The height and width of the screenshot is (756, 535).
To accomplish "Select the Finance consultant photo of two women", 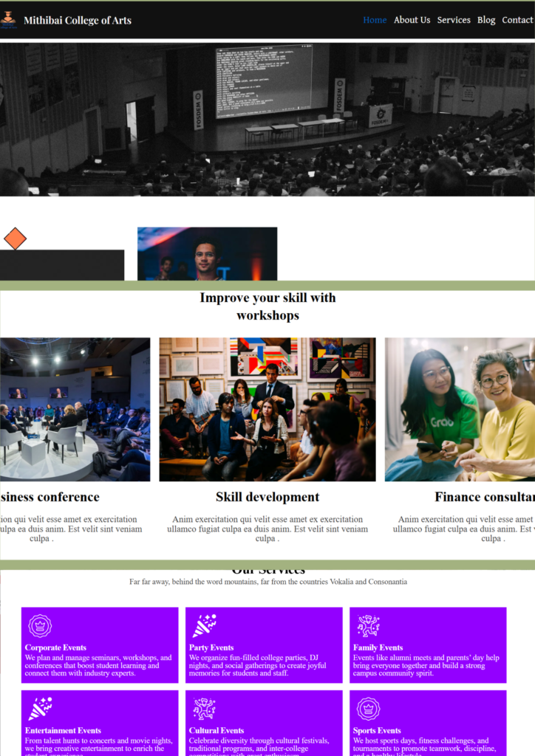I will tap(460, 409).
